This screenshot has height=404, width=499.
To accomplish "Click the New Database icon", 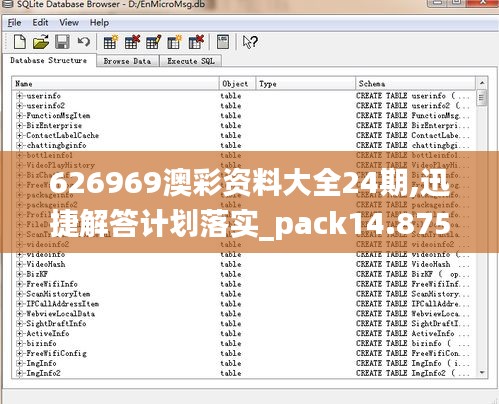I will [x=20, y=42].
